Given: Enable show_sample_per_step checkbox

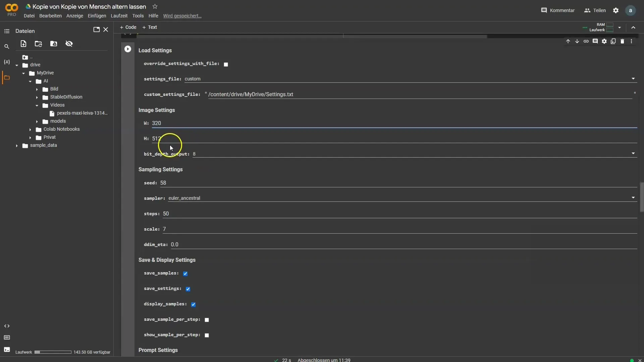Looking at the screenshot, I should [x=207, y=335].
